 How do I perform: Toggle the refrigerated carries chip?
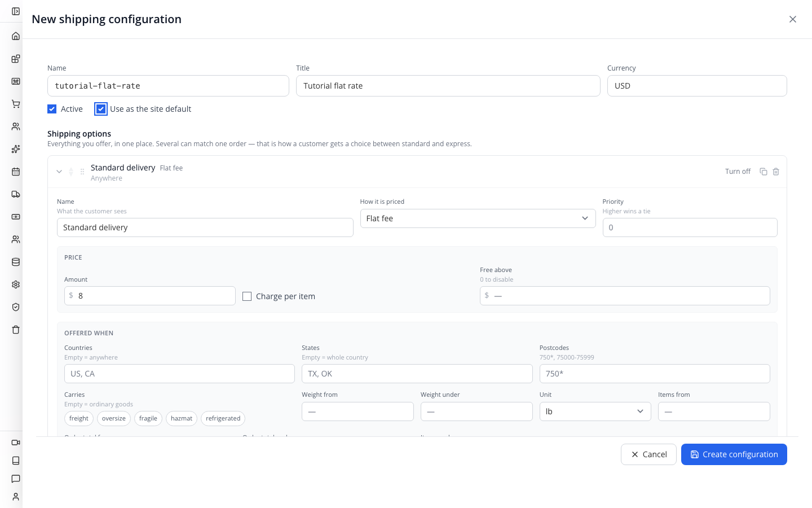(223, 418)
